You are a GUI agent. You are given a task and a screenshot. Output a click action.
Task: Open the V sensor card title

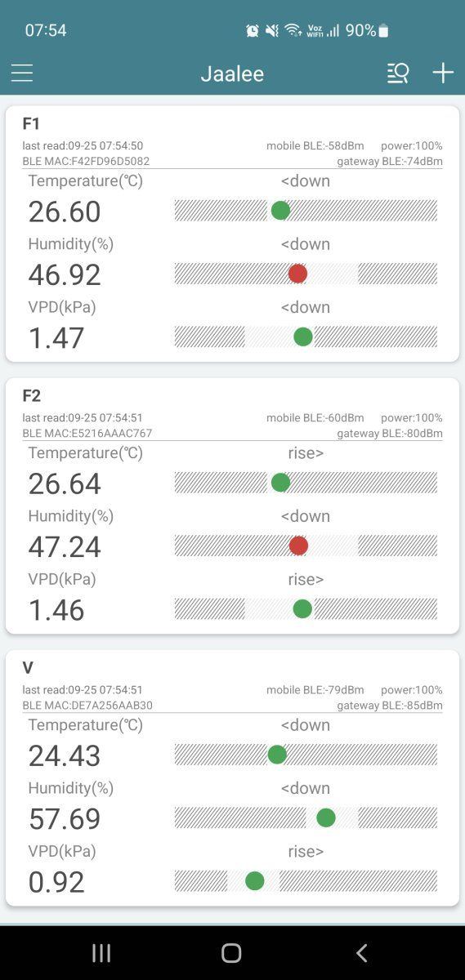coord(28,668)
